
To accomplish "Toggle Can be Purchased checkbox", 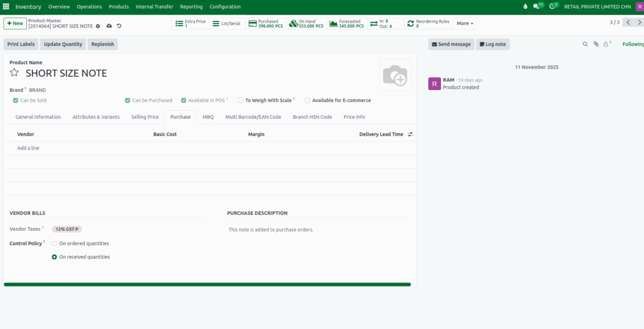I will coord(128,100).
